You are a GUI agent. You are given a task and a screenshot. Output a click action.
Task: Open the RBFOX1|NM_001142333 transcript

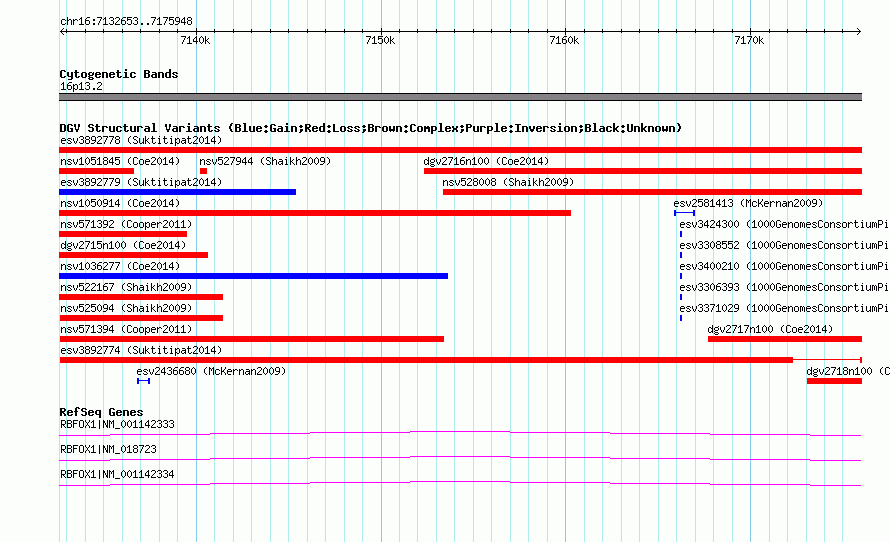pyautogui.click(x=117, y=425)
